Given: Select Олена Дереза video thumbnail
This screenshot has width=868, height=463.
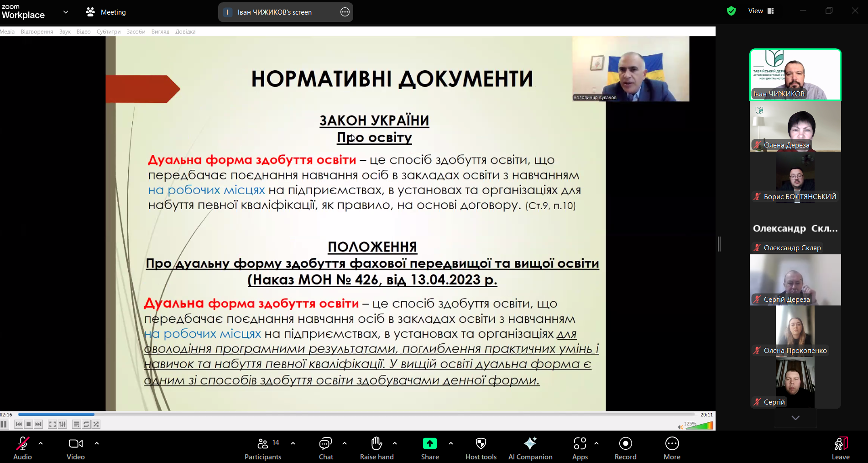Looking at the screenshot, I should coord(795,126).
